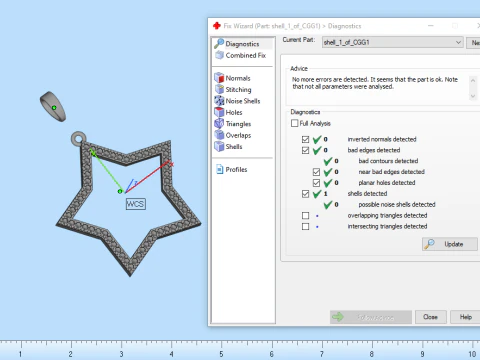Click the magnifier icon on Update button
The height and width of the screenshot is (360, 480).
point(430,244)
